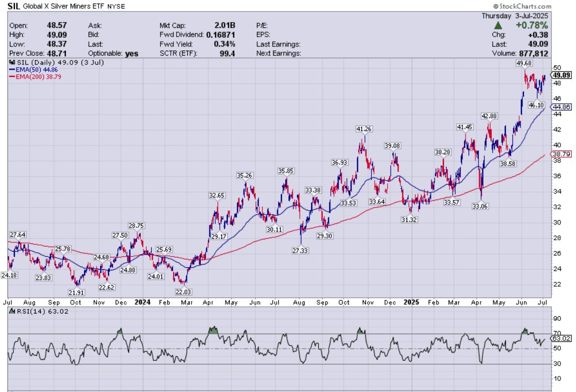The width and height of the screenshot is (576, 392).
Task: Click the 39.08 December high label
Action: coord(392,146)
